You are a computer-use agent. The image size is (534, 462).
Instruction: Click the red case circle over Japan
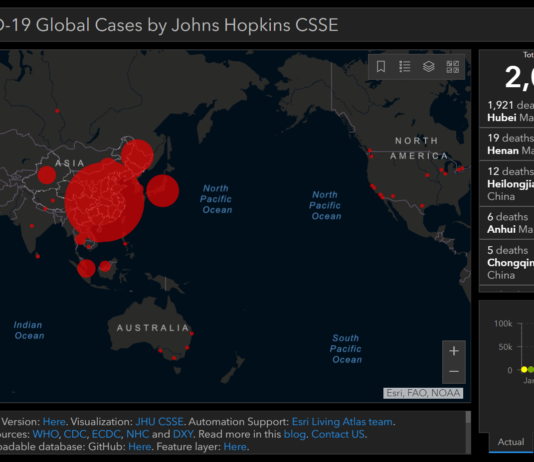click(x=162, y=191)
